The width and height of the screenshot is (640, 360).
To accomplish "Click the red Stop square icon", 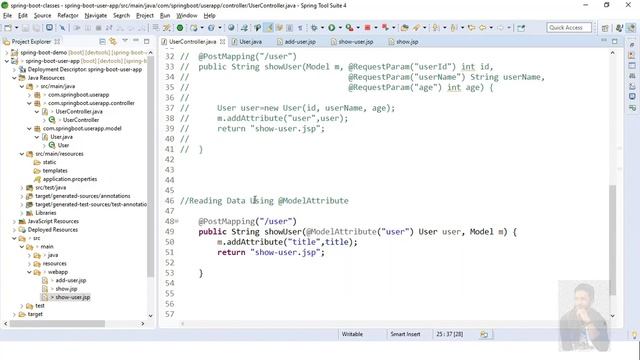I will coord(367,28).
